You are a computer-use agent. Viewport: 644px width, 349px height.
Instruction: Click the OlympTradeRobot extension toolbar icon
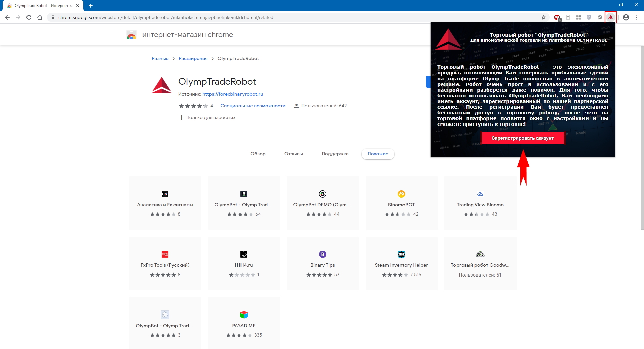pos(611,17)
